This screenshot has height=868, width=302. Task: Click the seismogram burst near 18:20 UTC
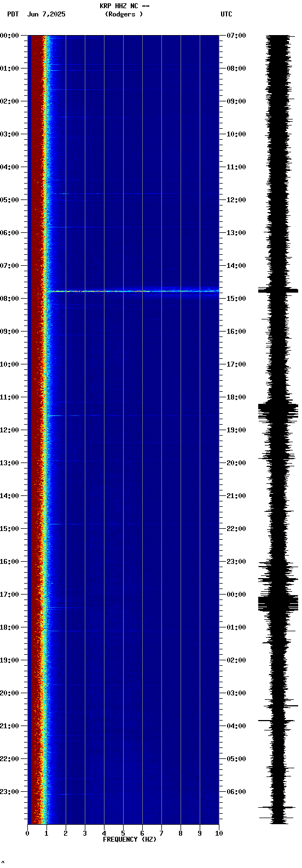coord(278,411)
